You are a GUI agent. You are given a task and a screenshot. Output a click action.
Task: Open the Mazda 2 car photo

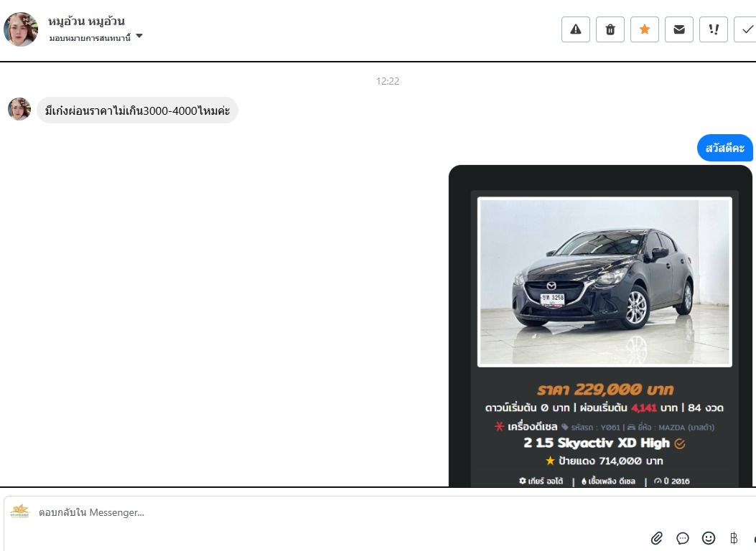(605, 282)
